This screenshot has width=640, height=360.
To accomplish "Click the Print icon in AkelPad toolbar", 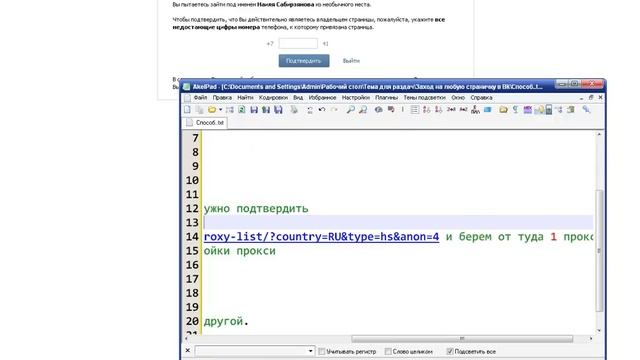I will click(x=294, y=110).
